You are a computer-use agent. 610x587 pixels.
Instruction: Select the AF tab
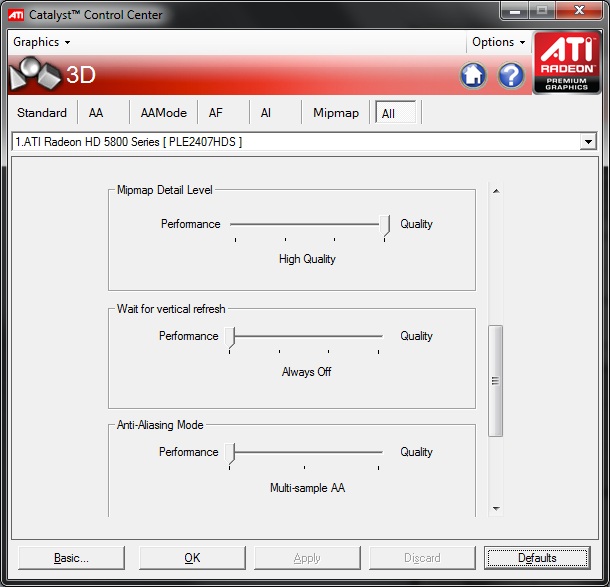click(x=216, y=113)
